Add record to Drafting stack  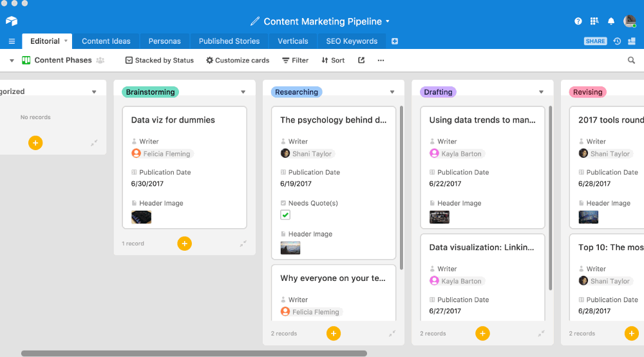(x=482, y=334)
